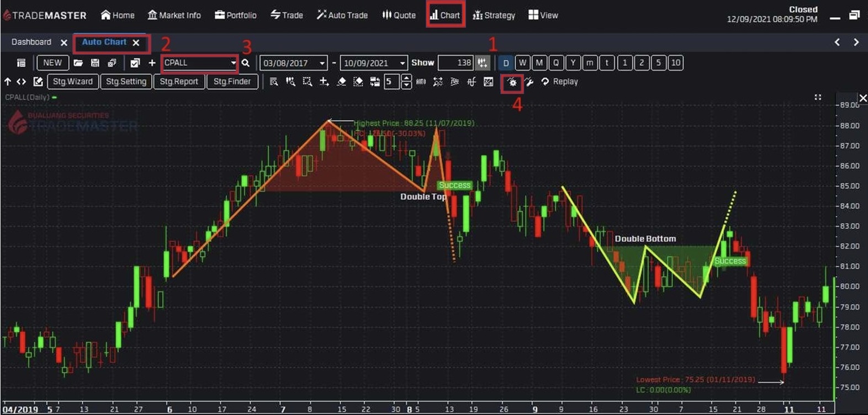The height and width of the screenshot is (415, 868).
Task: Open the Stg.Wizard button
Action: [x=73, y=82]
